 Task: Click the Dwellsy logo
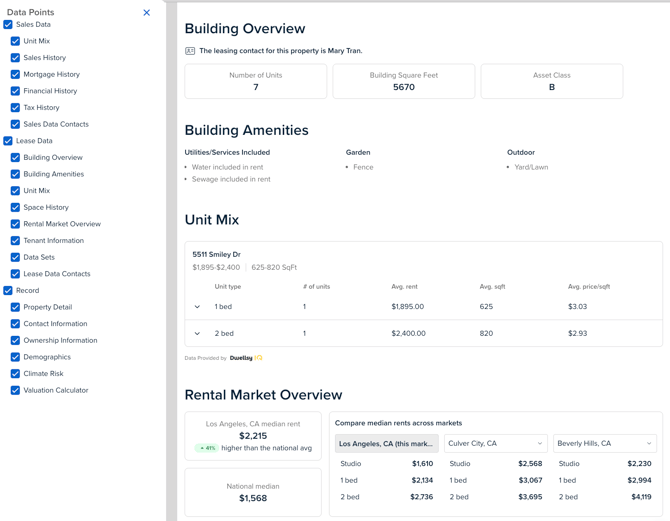pyautogui.click(x=246, y=358)
